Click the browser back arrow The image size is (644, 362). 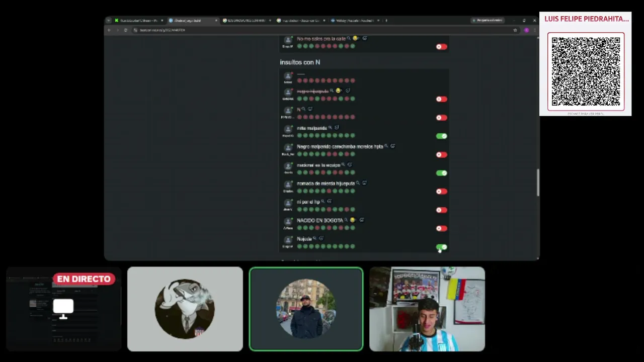click(x=109, y=30)
